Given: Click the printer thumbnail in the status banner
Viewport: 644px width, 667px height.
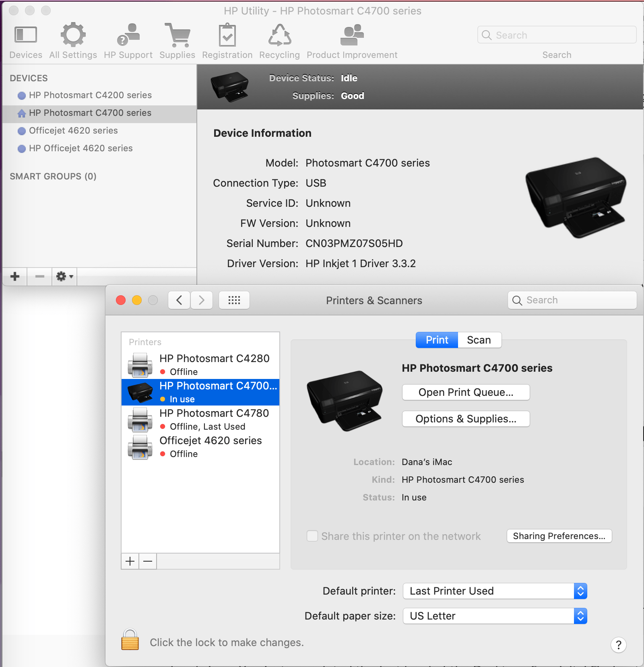Looking at the screenshot, I should tap(229, 86).
